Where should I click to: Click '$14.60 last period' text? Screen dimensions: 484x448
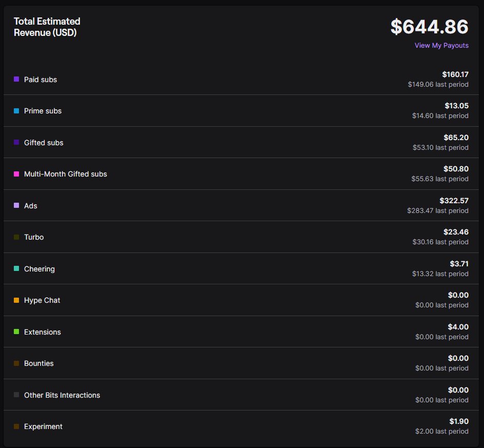click(440, 116)
